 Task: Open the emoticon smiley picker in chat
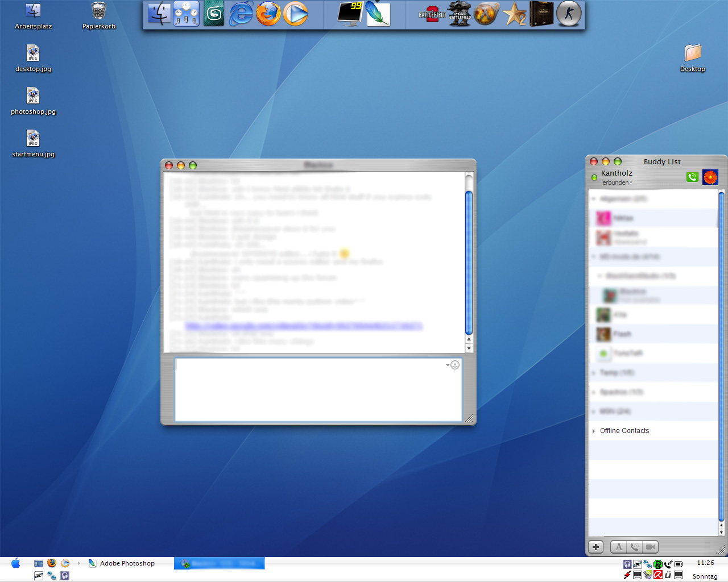(x=455, y=365)
